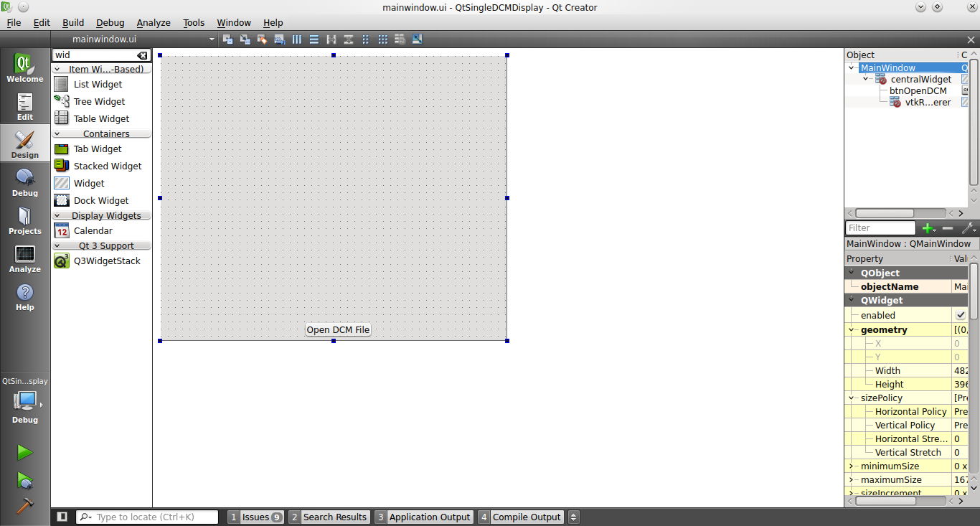
Task: Click the locator search field
Action: [x=147, y=517]
